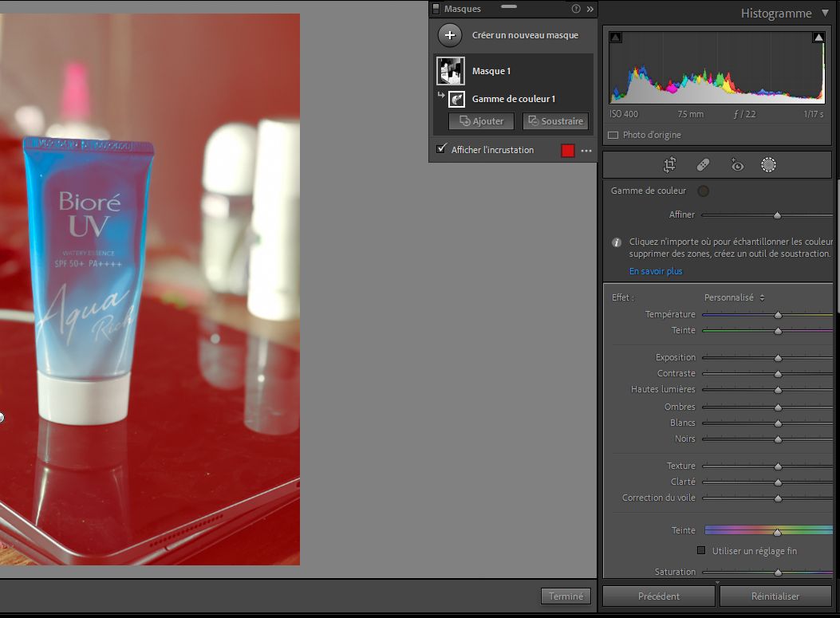This screenshot has width=840, height=618.
Task: Click the Hautes lumières slider handle
Action: [x=778, y=390]
